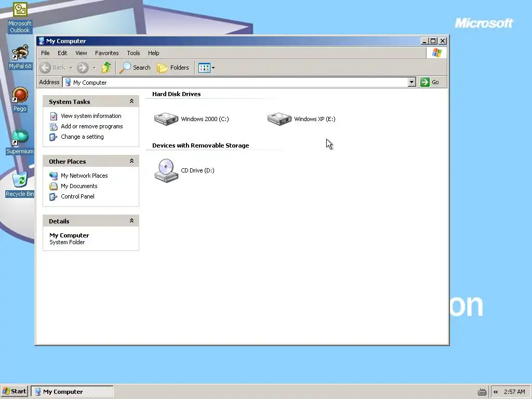Select the Pego desktop shortcut
Screen dimensions: 532x399
pyautogui.click(x=20, y=99)
